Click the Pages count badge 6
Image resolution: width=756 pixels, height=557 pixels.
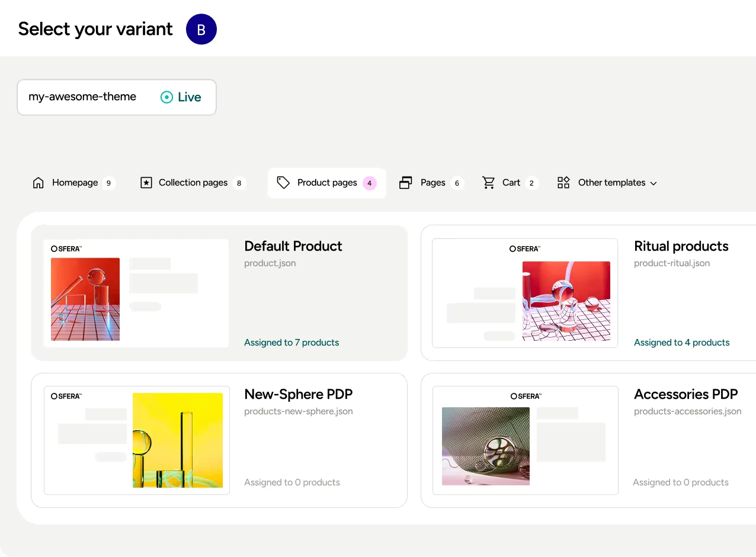point(457,183)
